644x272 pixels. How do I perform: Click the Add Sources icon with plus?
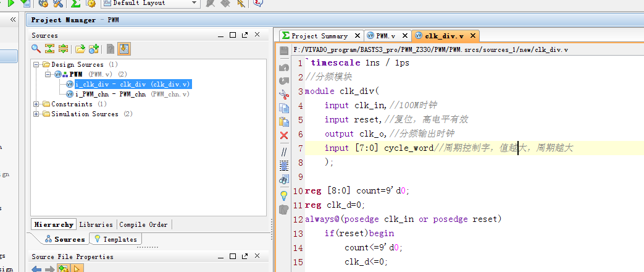tap(94, 49)
